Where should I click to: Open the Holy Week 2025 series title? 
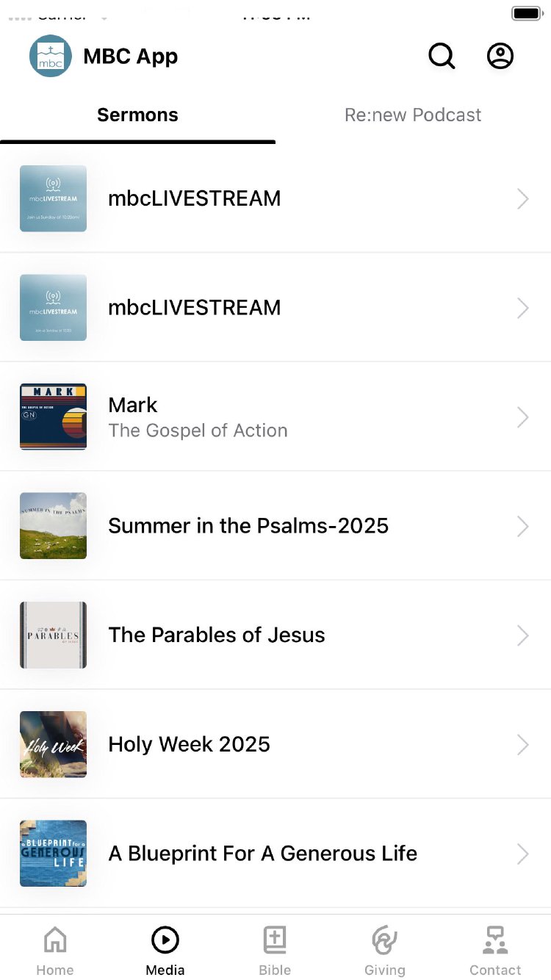(x=189, y=744)
